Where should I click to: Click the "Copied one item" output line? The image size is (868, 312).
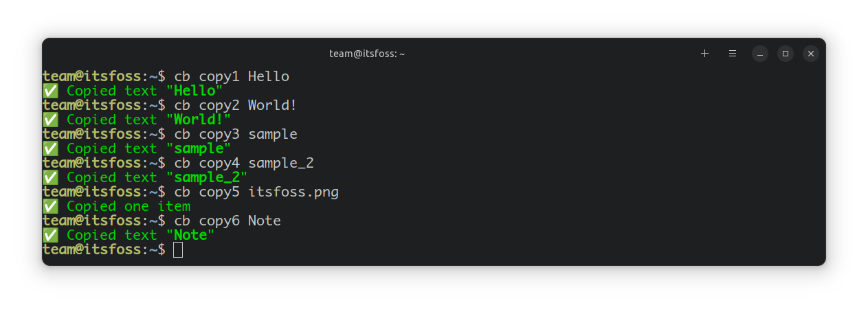[128, 206]
